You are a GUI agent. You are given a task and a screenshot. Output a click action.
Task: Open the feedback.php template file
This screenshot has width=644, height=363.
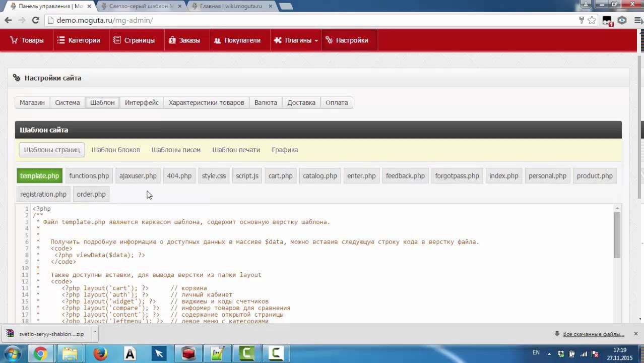pyautogui.click(x=405, y=176)
